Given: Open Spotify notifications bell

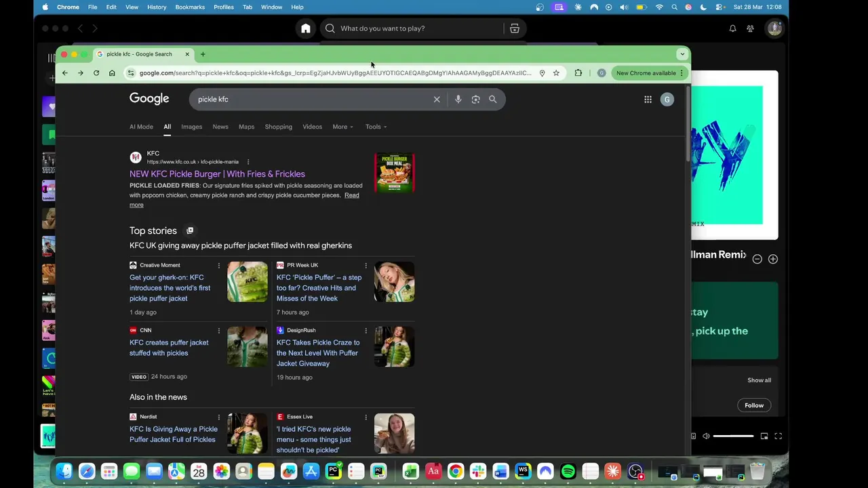Looking at the screenshot, I should click(732, 28).
